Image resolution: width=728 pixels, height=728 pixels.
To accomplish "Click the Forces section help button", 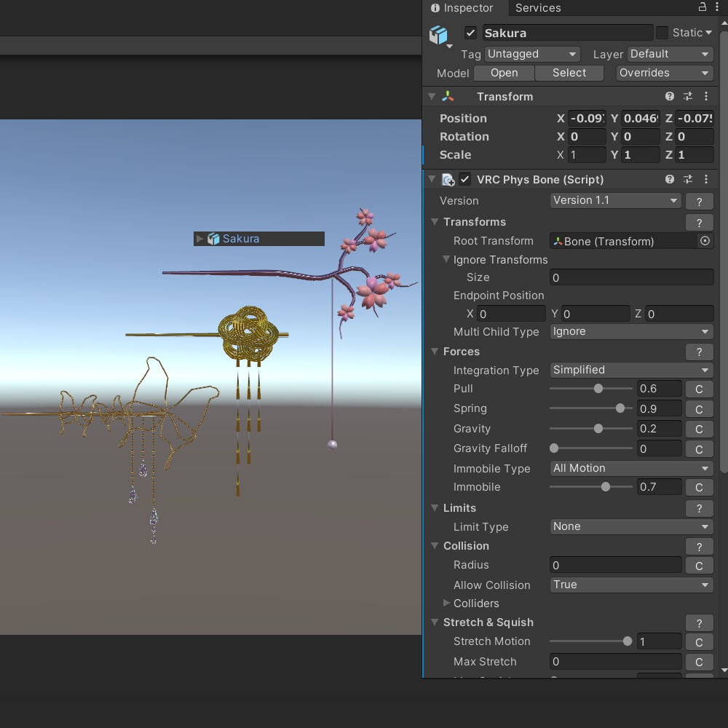I will tap(699, 352).
